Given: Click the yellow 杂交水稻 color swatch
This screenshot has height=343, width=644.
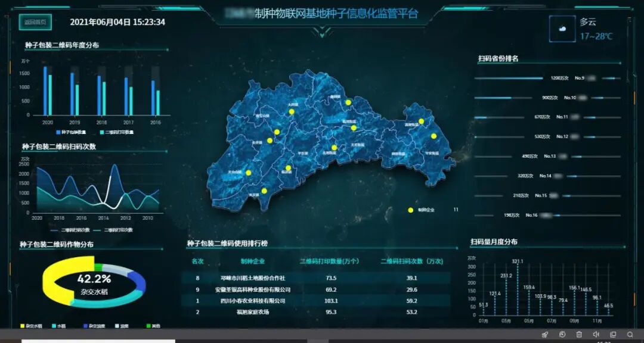Looking at the screenshot, I should coord(21,326).
